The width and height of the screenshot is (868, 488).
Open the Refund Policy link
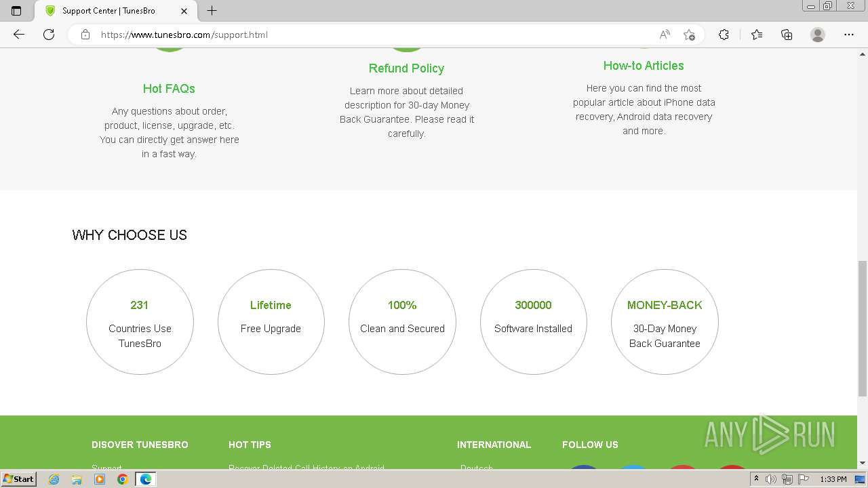406,68
